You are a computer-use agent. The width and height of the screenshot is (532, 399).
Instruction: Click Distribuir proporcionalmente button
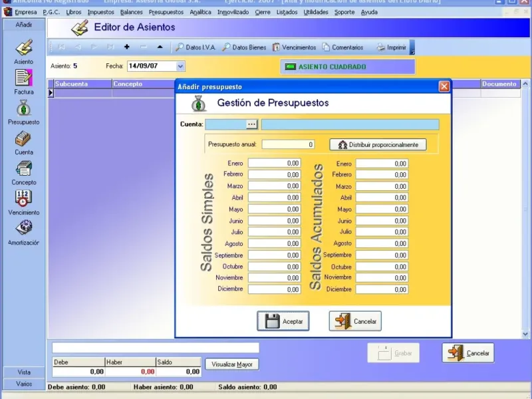[378, 145]
